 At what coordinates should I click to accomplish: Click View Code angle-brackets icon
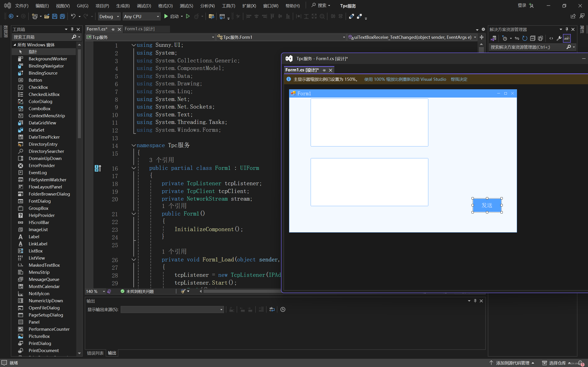coord(551,38)
